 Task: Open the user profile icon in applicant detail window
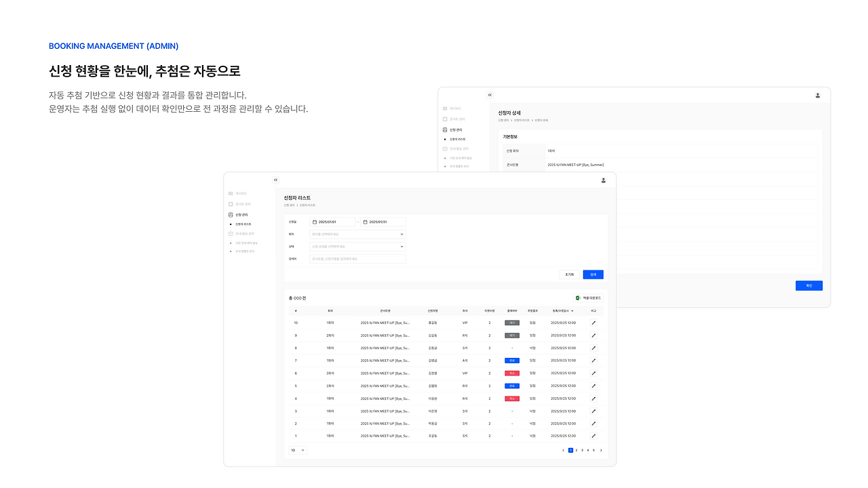[x=818, y=96]
